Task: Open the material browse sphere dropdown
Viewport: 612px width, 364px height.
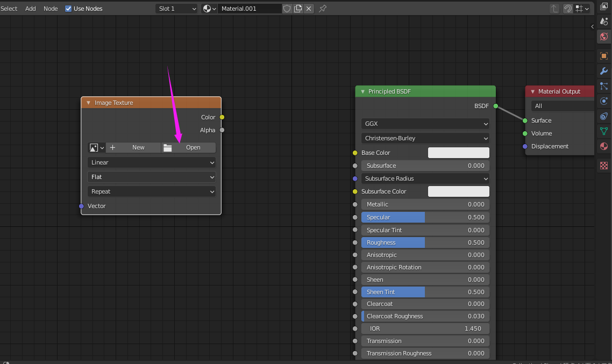Action: (x=210, y=9)
